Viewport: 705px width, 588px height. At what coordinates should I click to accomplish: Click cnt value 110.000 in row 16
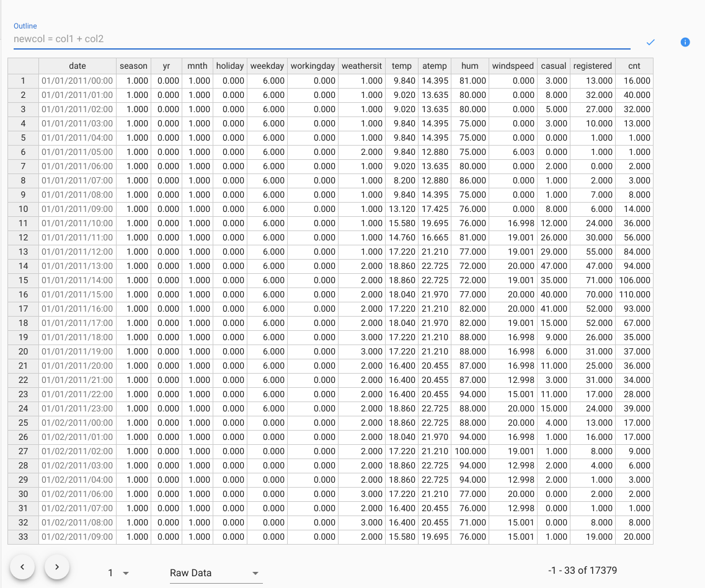point(634,294)
